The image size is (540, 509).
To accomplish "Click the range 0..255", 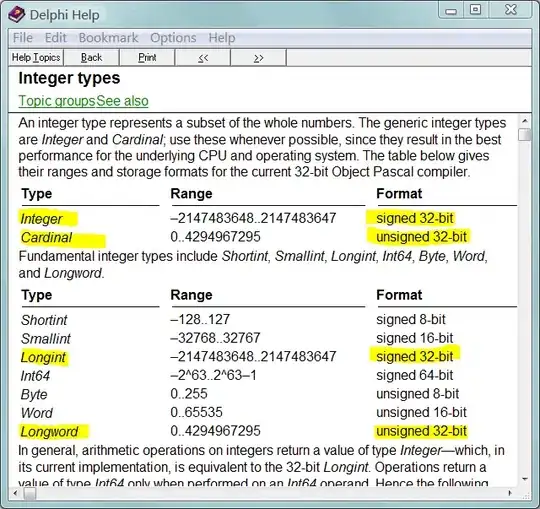I will point(189,394).
